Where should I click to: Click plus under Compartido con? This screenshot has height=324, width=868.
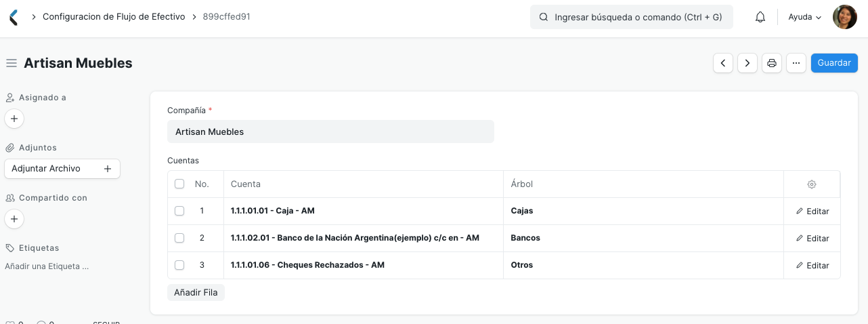14,219
